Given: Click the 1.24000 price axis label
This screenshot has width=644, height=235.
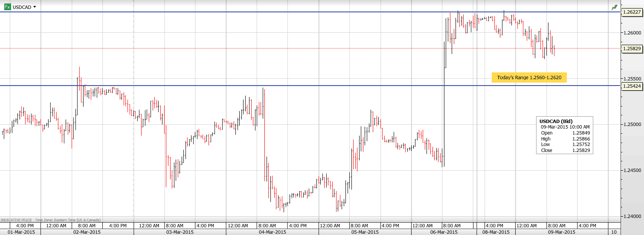Looking at the screenshot, I should 632,216.
